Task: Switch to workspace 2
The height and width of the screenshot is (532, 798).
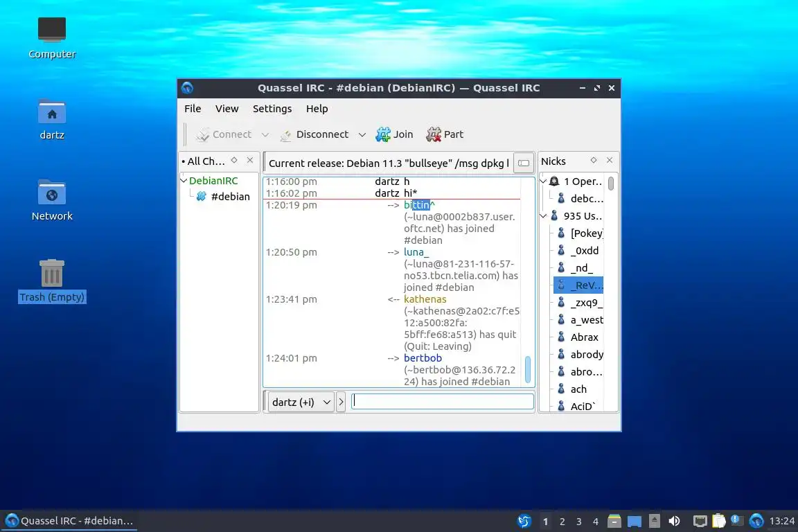Action: point(562,522)
